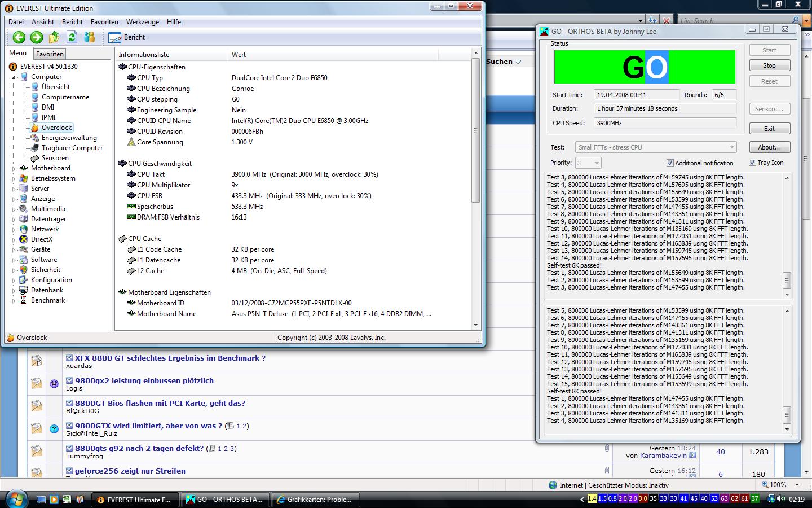
Task: Click the folder-up parent level icon
Action: (54, 37)
